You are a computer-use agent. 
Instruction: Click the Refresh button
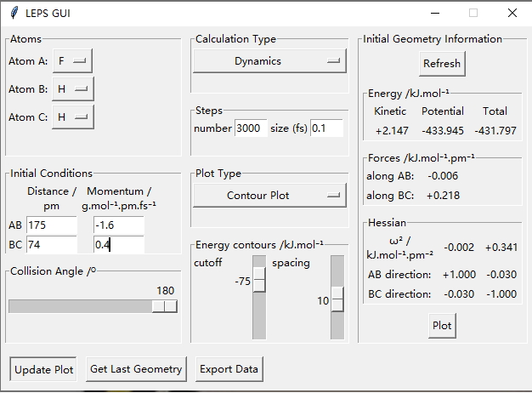pyautogui.click(x=442, y=64)
